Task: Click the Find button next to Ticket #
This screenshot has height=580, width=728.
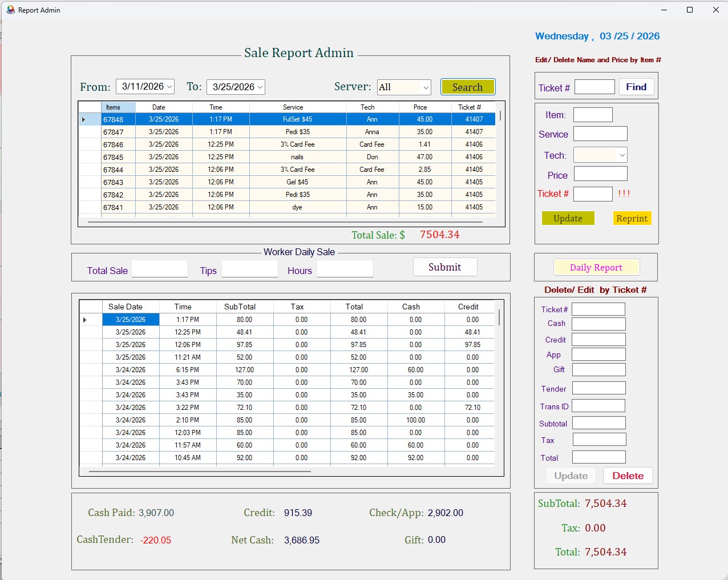Action: pyautogui.click(x=636, y=86)
